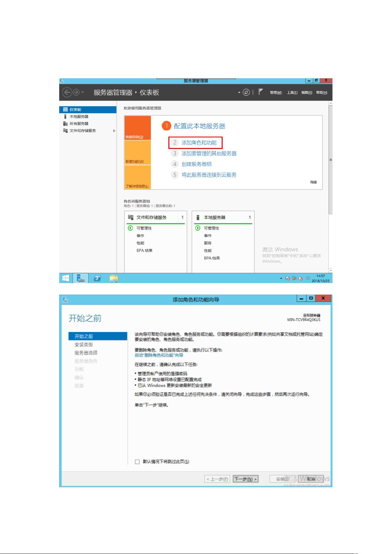Click the wizard title bar icon
Viewport: 392px width, 554px height.
pyautogui.click(x=65, y=299)
